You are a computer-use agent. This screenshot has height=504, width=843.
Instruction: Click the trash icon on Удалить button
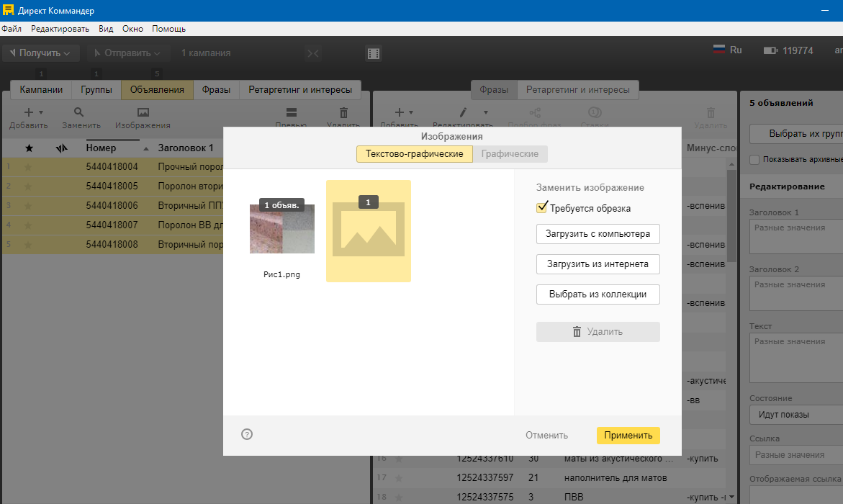coord(577,332)
